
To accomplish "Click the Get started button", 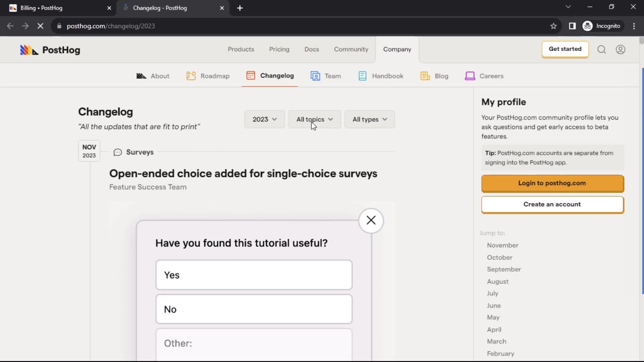I will point(565,49).
